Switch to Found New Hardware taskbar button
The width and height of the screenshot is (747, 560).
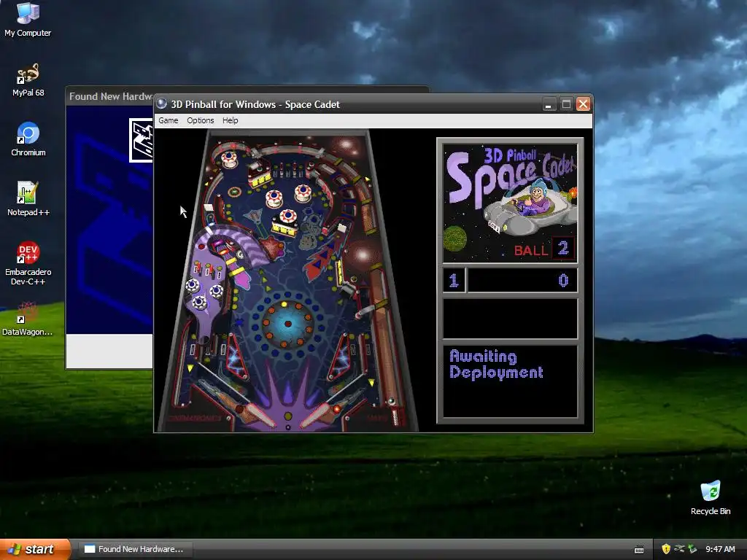tap(135, 549)
